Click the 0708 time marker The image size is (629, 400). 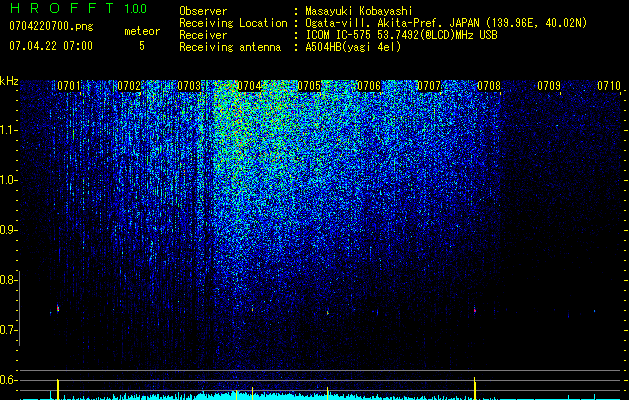pyautogui.click(x=489, y=86)
